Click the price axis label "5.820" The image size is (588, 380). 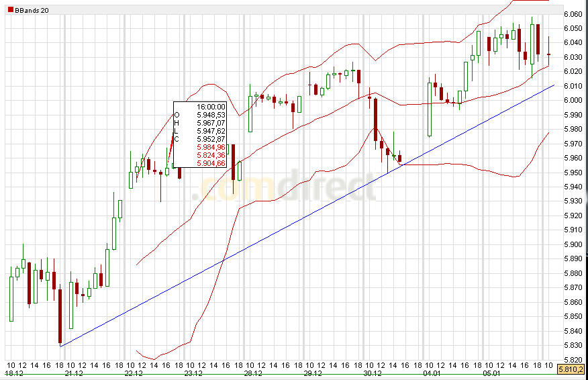(x=573, y=360)
